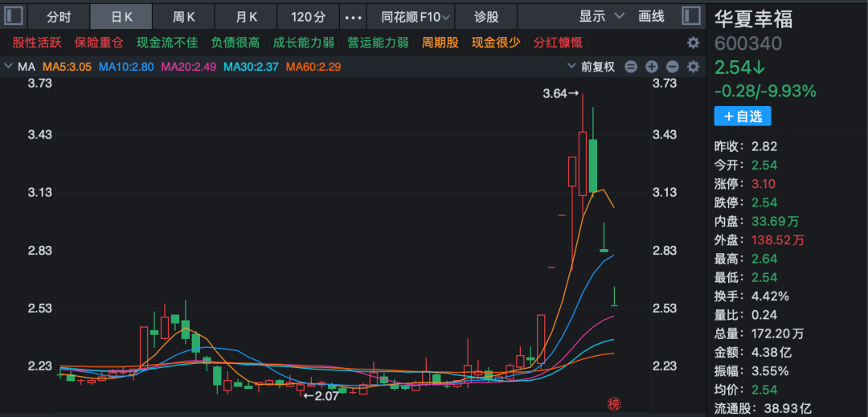868x417 pixels.
Task: Open the 诊股 stock diagnosis button
Action: tap(486, 16)
